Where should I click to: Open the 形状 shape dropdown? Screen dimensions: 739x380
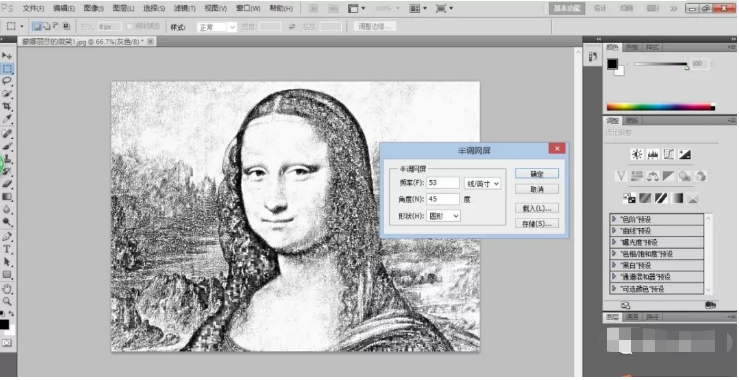(443, 216)
